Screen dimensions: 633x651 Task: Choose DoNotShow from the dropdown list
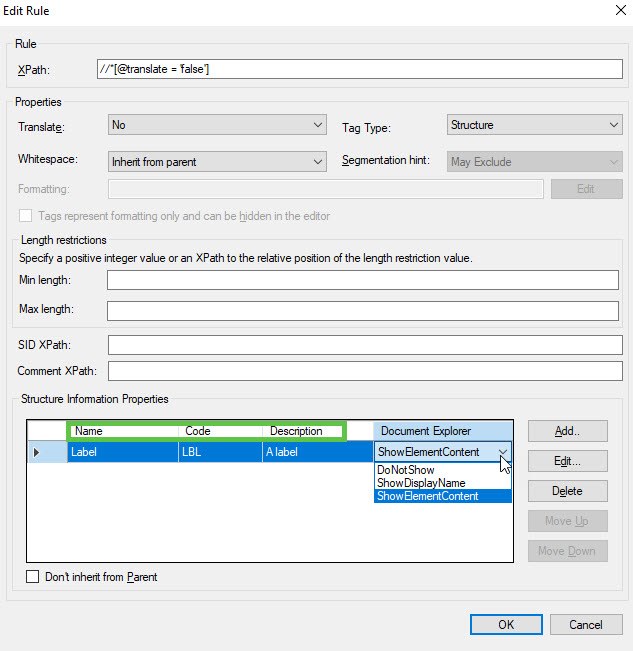tap(442, 470)
